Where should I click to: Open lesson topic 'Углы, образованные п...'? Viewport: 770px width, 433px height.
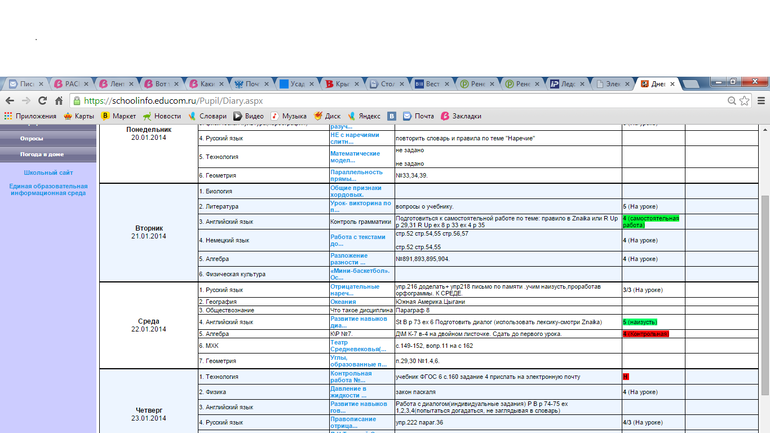click(x=358, y=361)
